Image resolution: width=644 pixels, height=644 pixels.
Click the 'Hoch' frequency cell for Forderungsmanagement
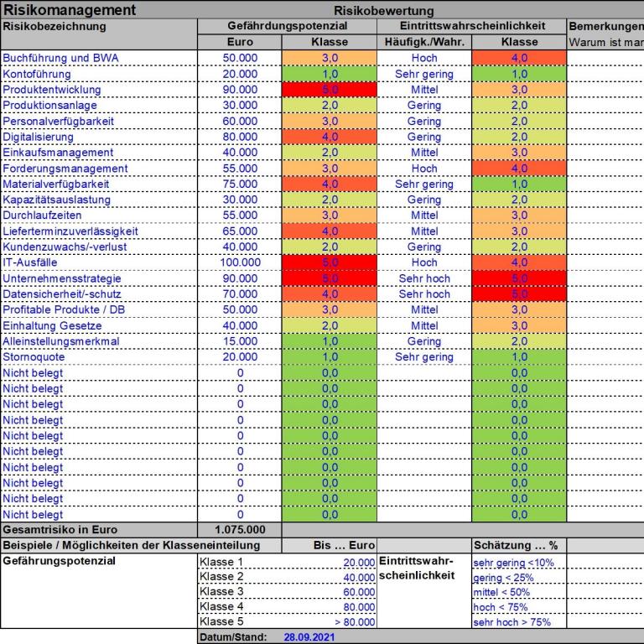click(424, 169)
